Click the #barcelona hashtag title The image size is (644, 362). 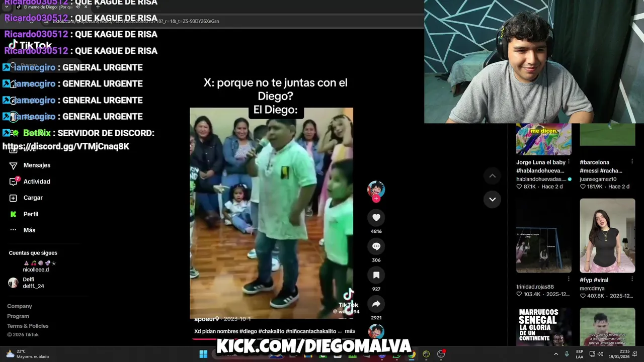(x=595, y=162)
